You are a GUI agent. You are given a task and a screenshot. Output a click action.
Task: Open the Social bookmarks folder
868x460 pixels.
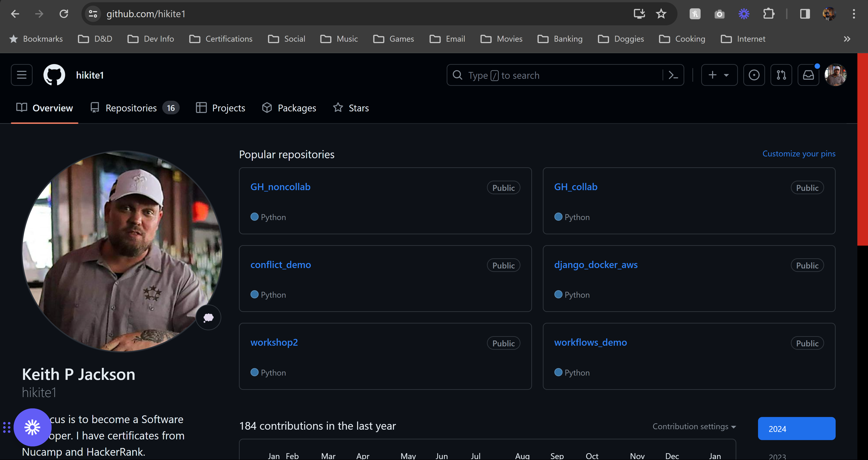[x=286, y=39]
